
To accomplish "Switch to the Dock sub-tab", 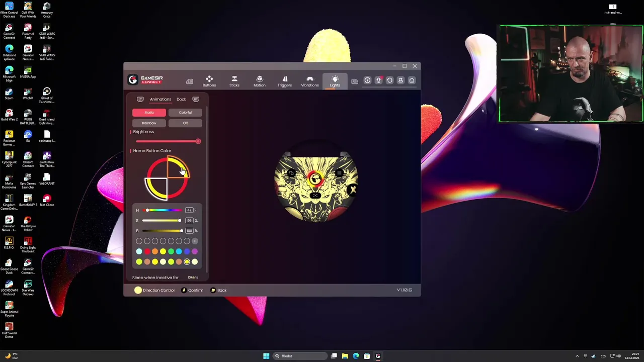I will 181,99.
